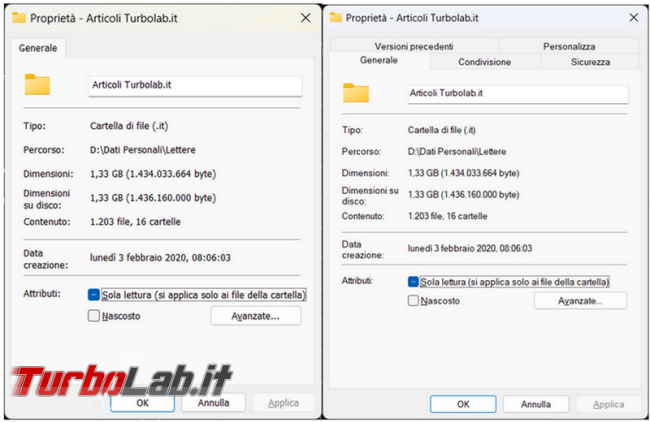
Task: Toggle Nascosto checkbox in right window
Action: 413,301
